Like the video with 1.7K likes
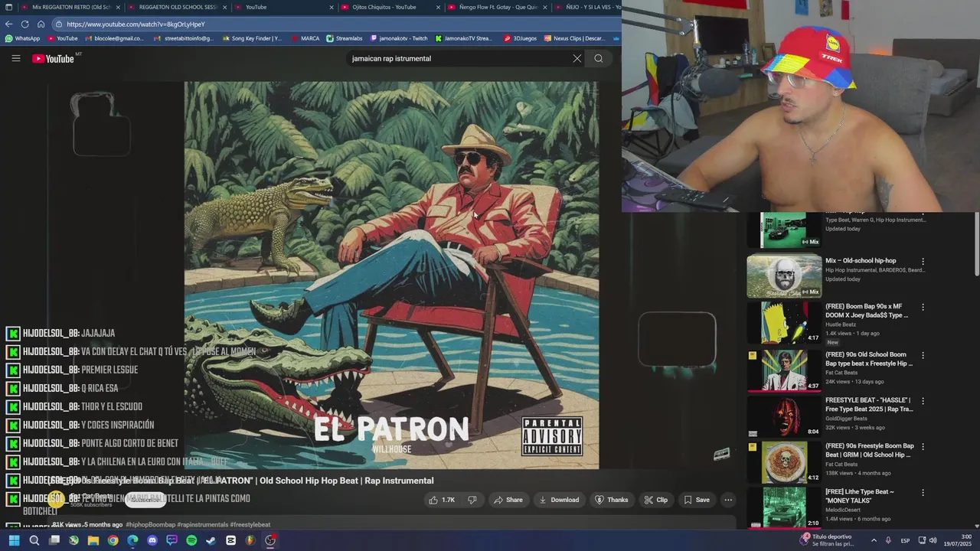 [442, 500]
